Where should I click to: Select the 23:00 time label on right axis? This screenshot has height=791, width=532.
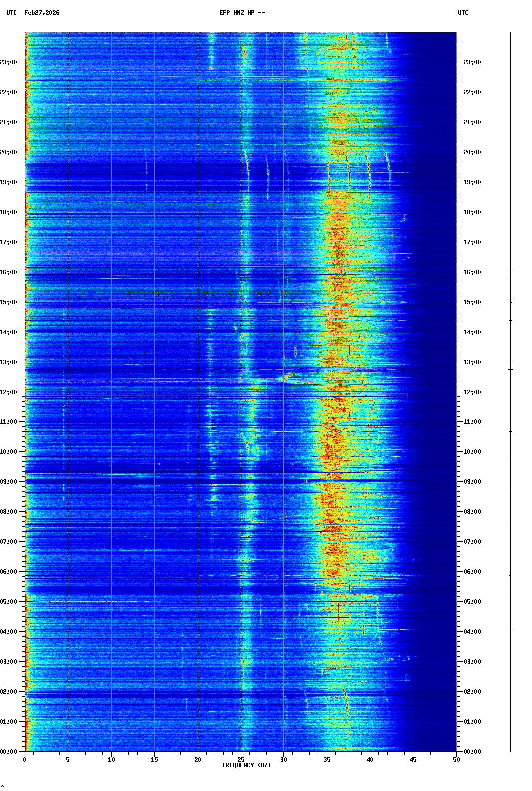click(x=472, y=62)
